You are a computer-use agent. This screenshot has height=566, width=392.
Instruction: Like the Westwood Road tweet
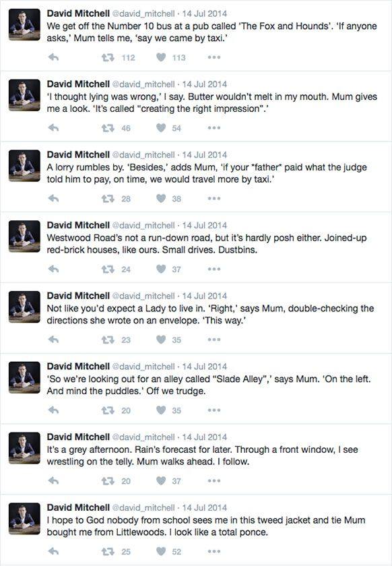tap(161, 269)
